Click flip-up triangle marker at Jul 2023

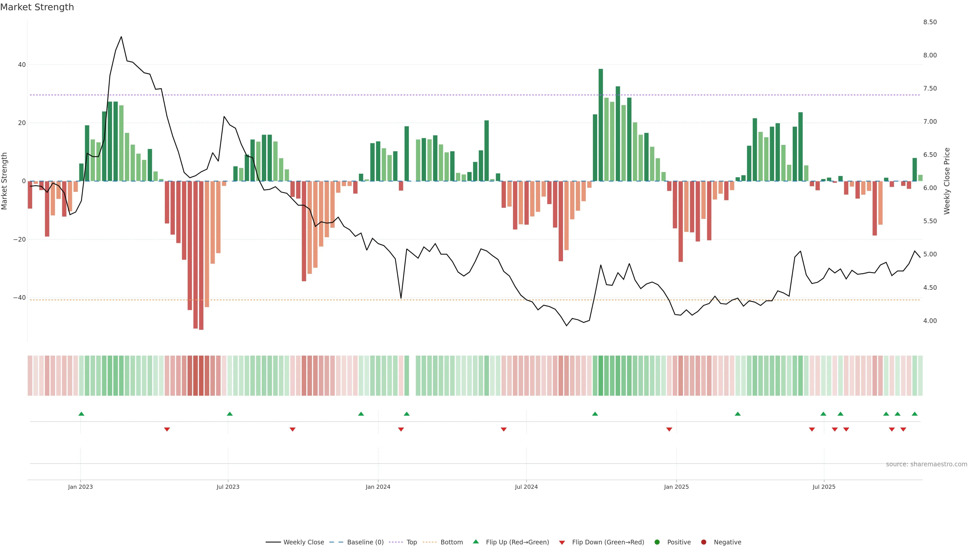[229, 414]
